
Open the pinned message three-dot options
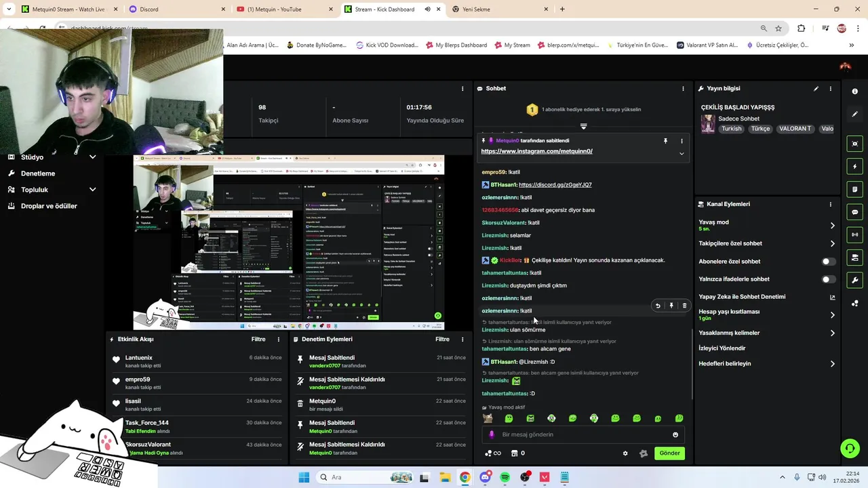(x=682, y=141)
